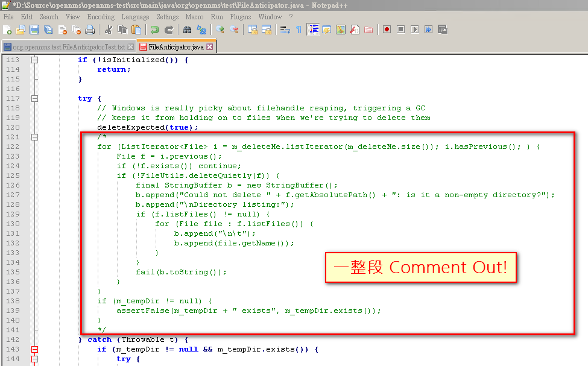Save all open files

click(x=48, y=30)
